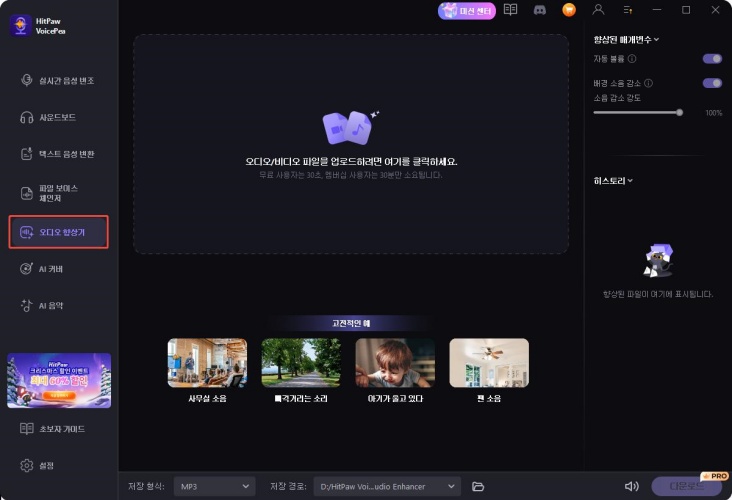Open the AI Music (AI 음악) section
Viewport: 732px width, 500px height.
click(58, 305)
